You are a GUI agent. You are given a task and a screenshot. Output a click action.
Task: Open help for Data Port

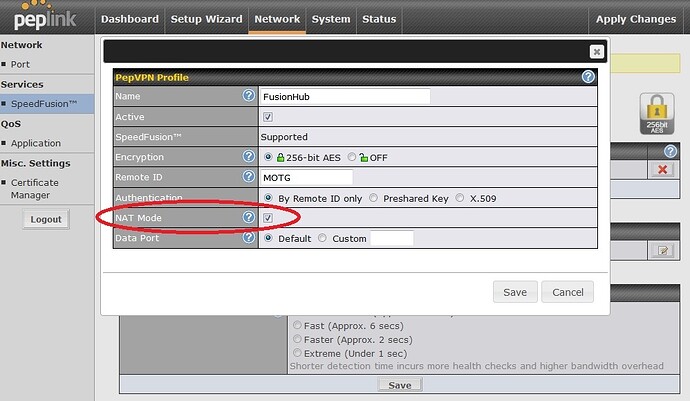249,237
